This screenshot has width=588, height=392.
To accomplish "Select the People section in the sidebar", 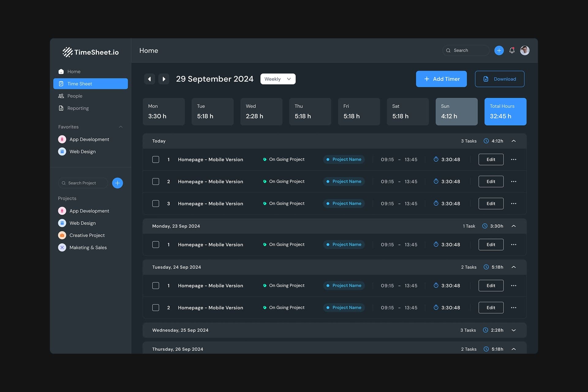I will [74, 96].
